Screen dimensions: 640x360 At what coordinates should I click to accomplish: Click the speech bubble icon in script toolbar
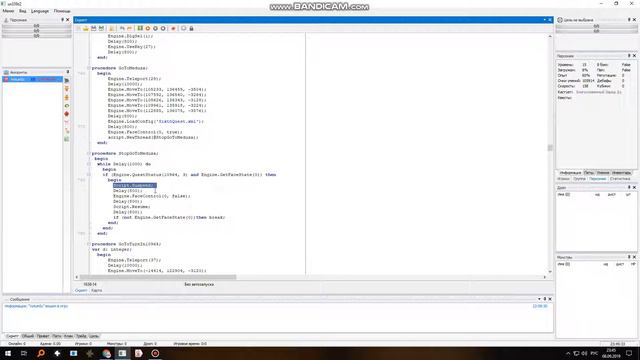point(183,29)
